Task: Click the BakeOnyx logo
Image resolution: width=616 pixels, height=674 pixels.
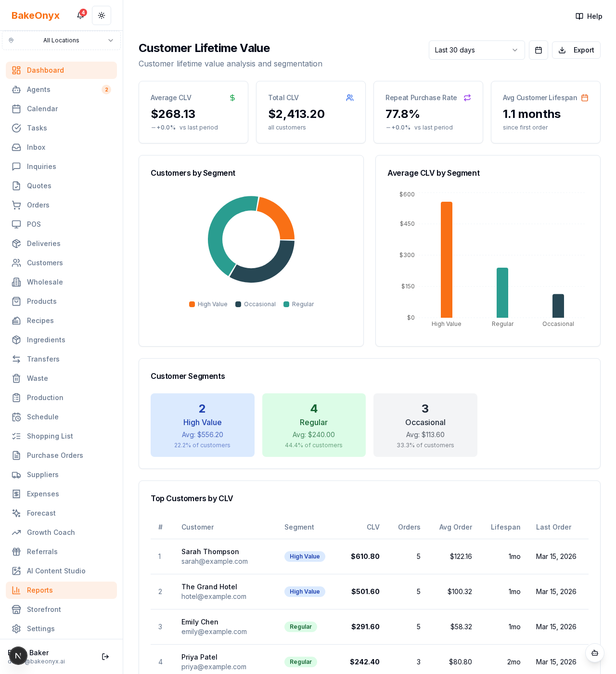Action: pyautogui.click(x=36, y=15)
